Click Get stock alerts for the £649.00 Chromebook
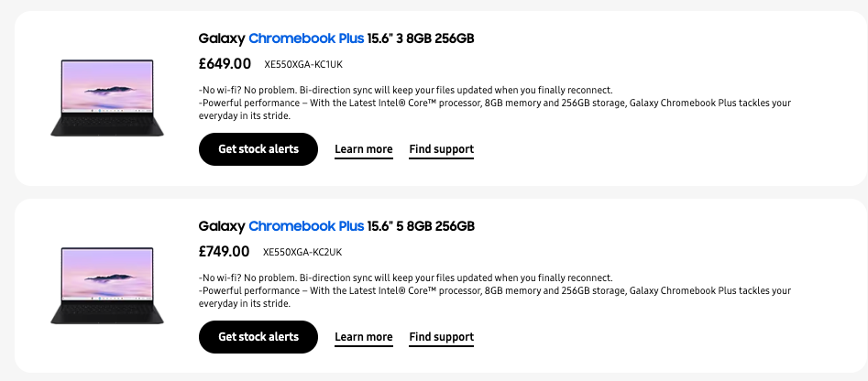The image size is (868, 381). (x=258, y=149)
